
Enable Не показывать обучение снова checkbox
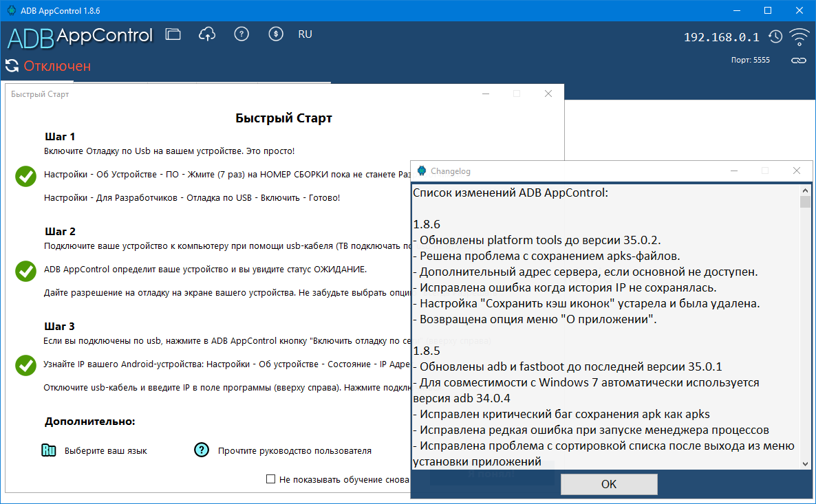[270, 479]
